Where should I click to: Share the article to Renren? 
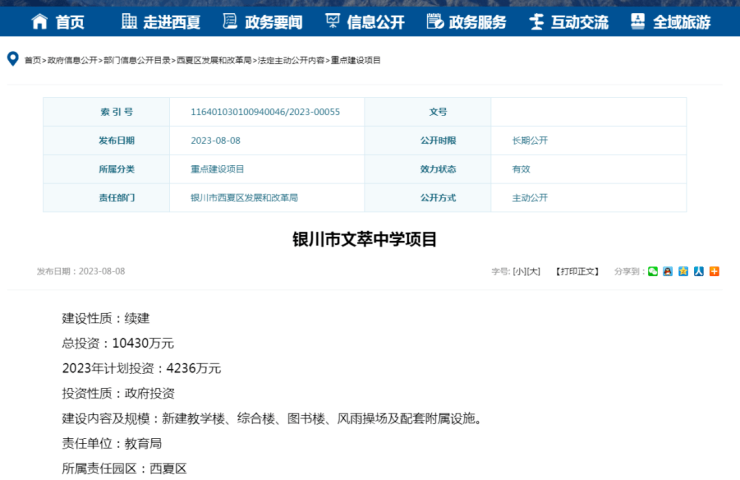pyautogui.click(x=699, y=271)
